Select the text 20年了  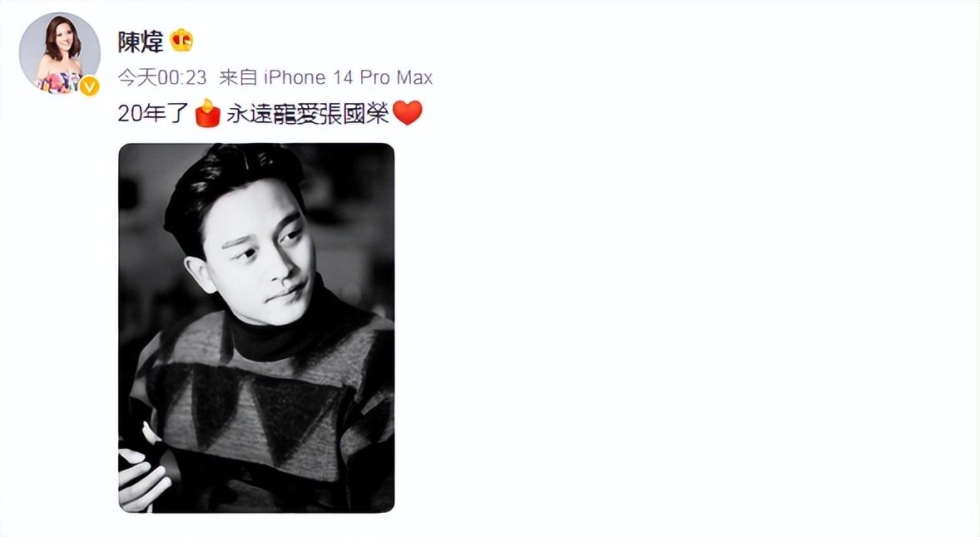click(x=154, y=113)
